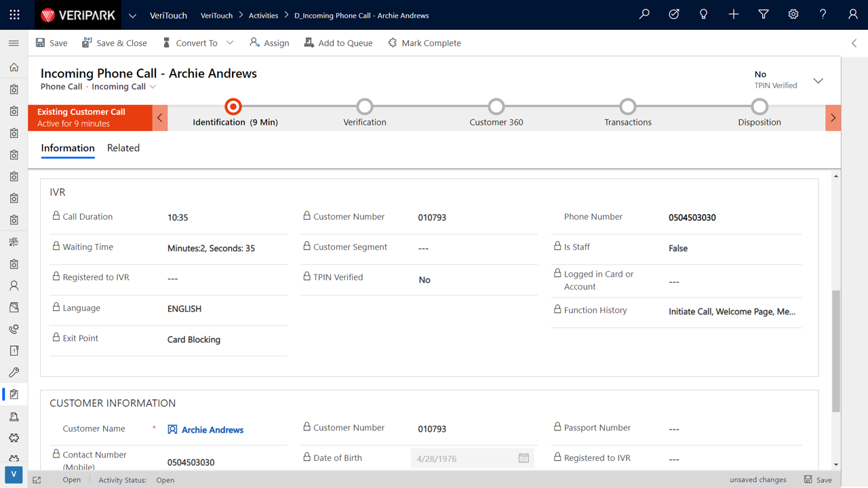Viewport: 868px width, 488px height.
Task: Click the Home icon in sidebar
Action: coord(14,67)
